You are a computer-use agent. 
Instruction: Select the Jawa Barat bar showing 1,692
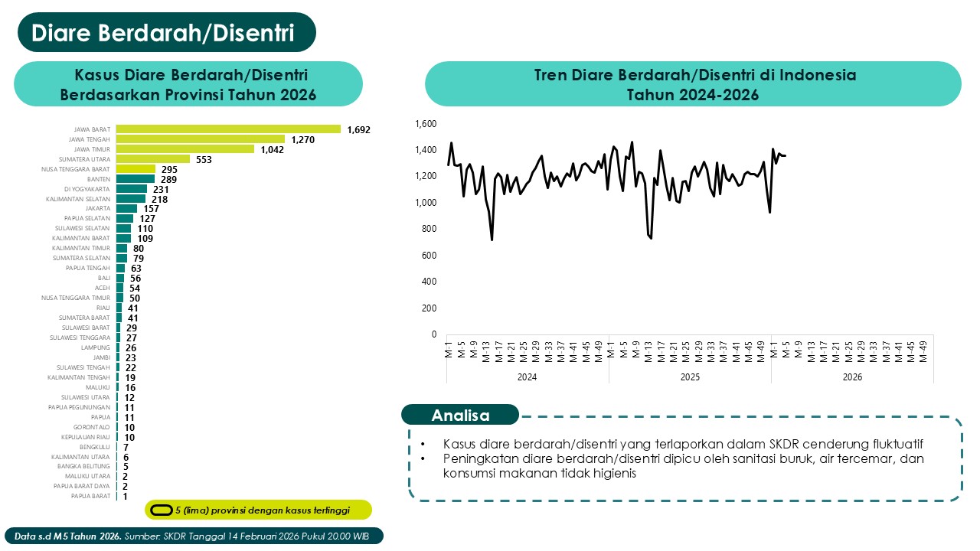[x=228, y=129]
